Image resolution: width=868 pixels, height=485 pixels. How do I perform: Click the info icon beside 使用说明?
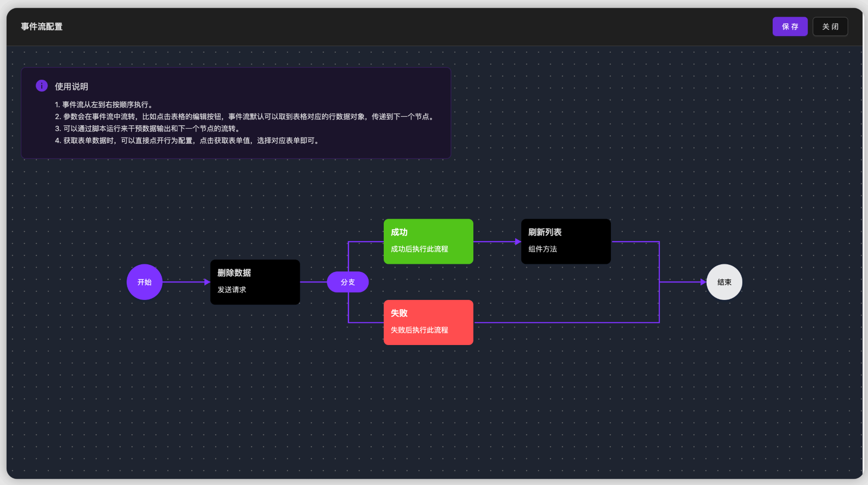pos(42,86)
